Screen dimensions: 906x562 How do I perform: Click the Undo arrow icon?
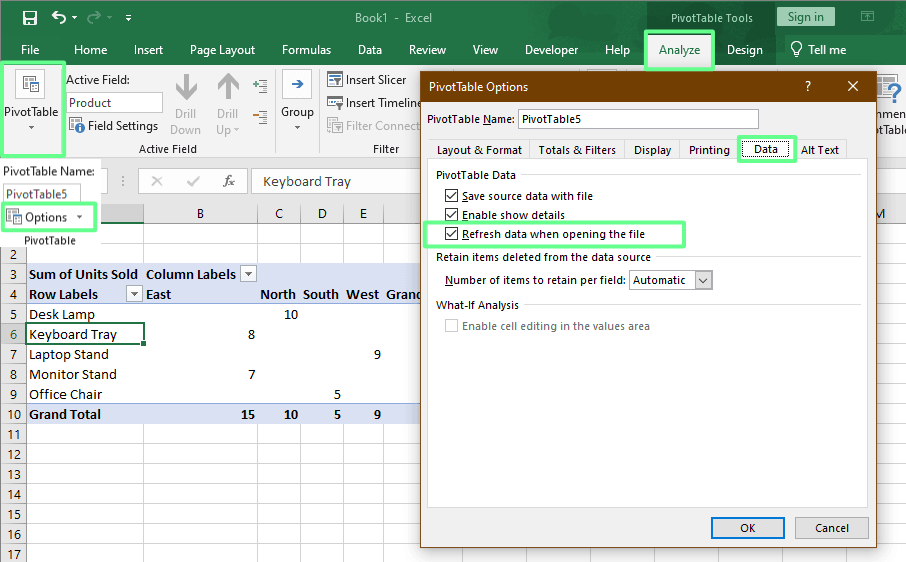click(60, 18)
